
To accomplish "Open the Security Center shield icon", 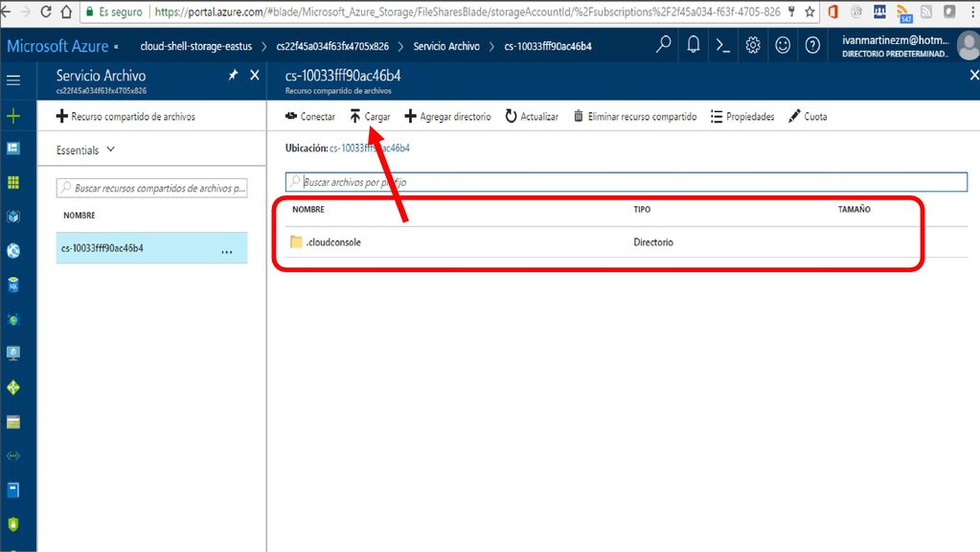I will click(x=13, y=524).
